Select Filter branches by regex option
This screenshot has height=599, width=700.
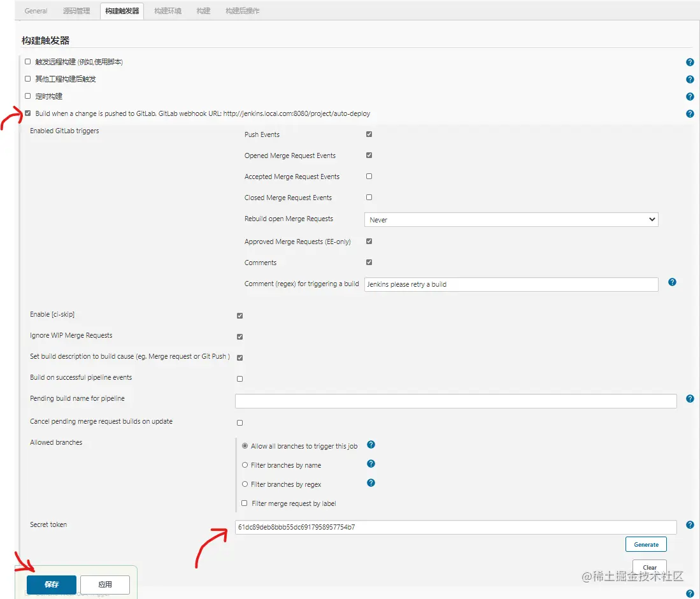[245, 484]
